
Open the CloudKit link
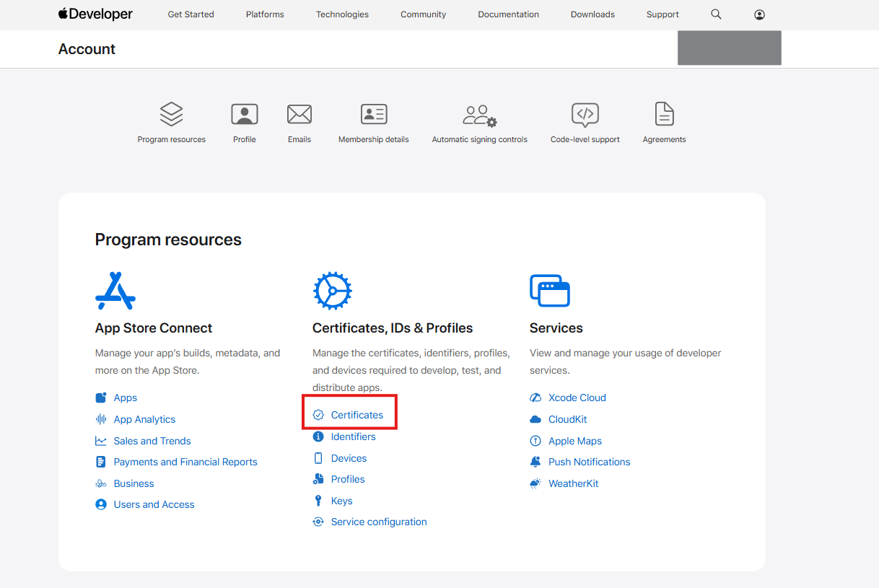pyautogui.click(x=568, y=419)
